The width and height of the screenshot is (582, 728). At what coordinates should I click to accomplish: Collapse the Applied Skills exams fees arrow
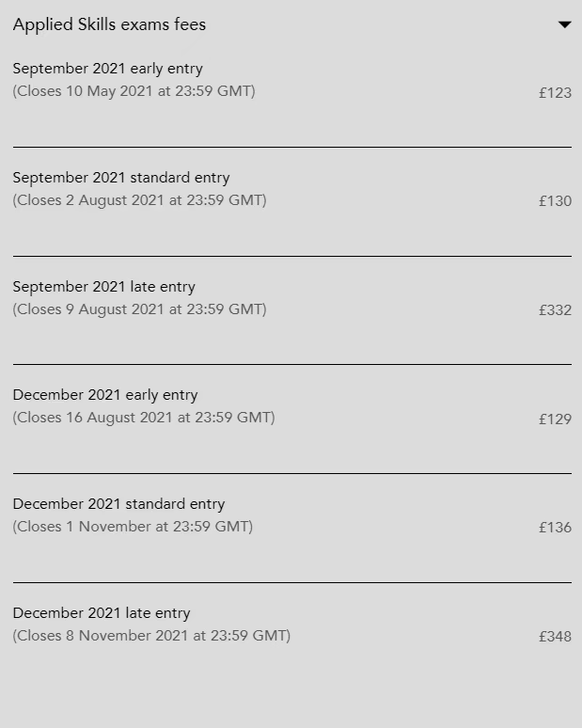(x=564, y=24)
